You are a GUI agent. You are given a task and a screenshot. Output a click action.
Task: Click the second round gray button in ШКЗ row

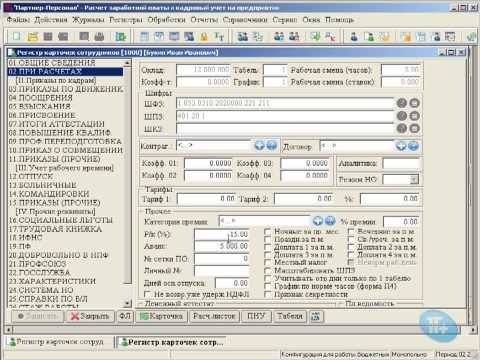pos(414,128)
